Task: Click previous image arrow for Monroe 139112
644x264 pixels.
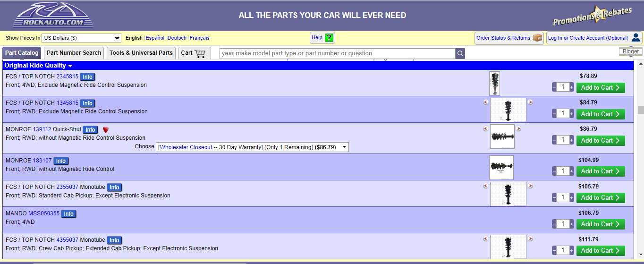Action: point(485,128)
